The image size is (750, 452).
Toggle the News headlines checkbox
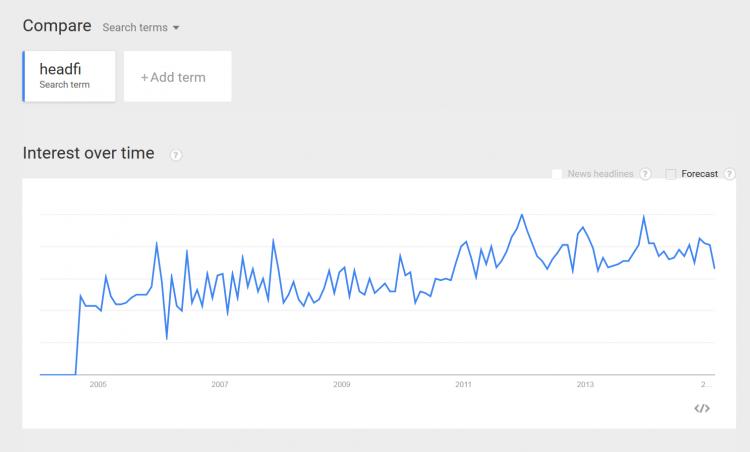(557, 174)
